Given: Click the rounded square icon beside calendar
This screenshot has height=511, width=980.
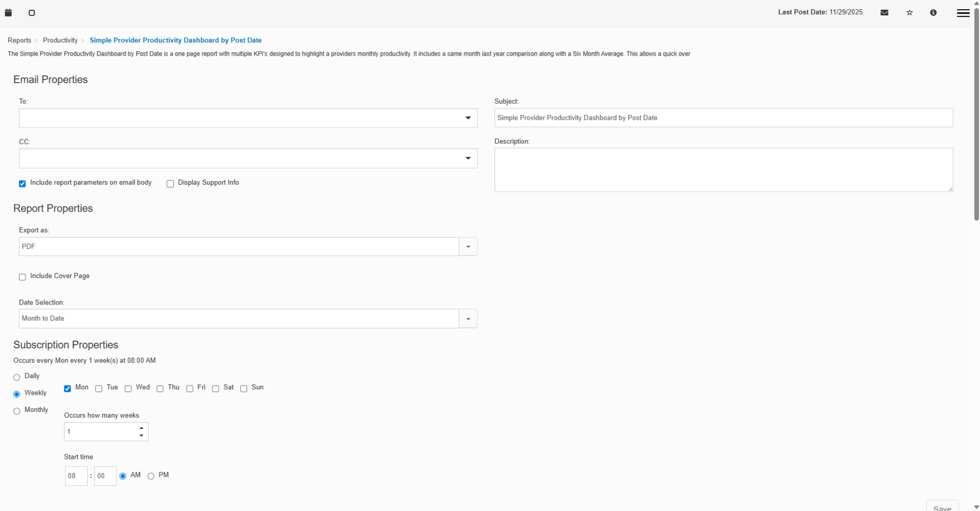Looking at the screenshot, I should (31, 13).
